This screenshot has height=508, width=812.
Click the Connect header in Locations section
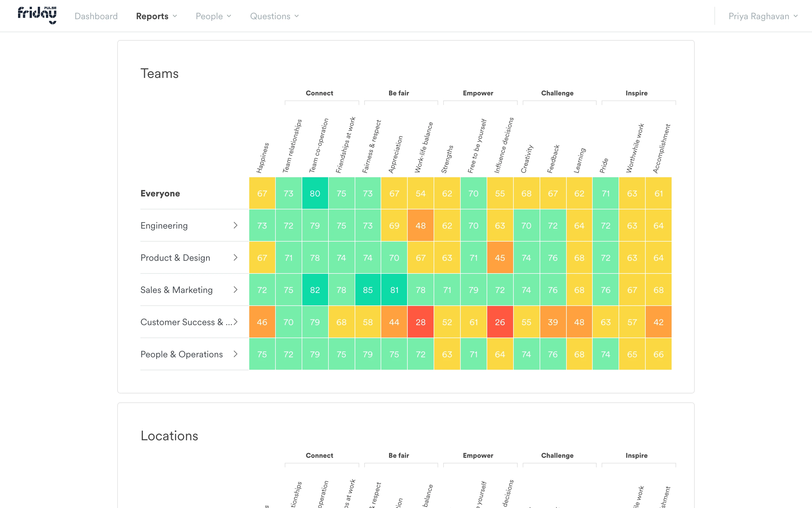pyautogui.click(x=319, y=455)
